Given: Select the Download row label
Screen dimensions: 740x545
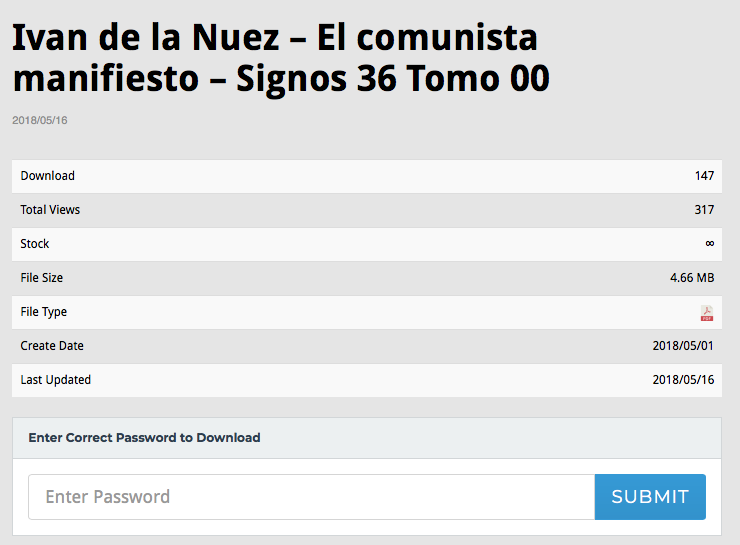Looking at the screenshot, I should click(x=48, y=176).
